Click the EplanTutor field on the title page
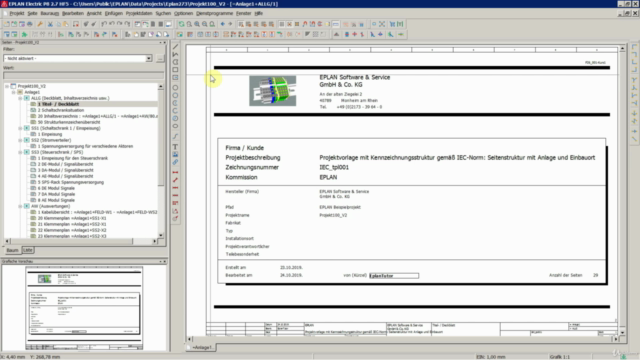 tap(394, 276)
